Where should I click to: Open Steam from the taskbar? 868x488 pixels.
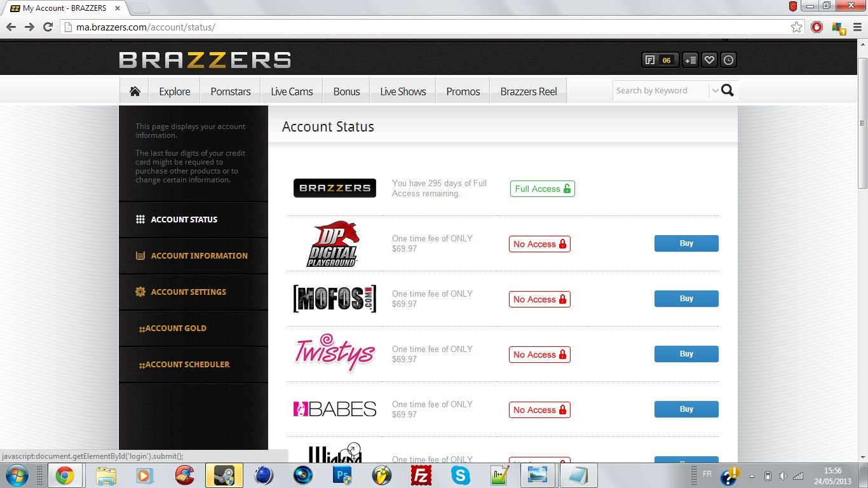coord(224,475)
